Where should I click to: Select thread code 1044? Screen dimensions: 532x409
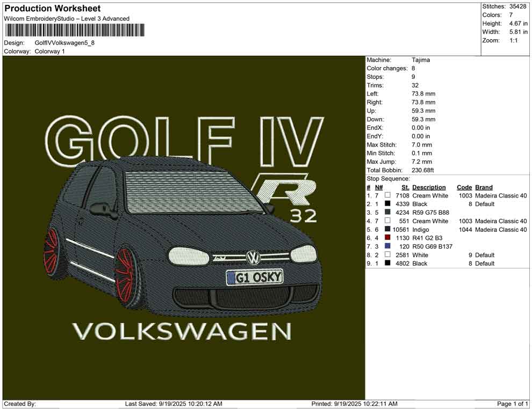coord(465,229)
